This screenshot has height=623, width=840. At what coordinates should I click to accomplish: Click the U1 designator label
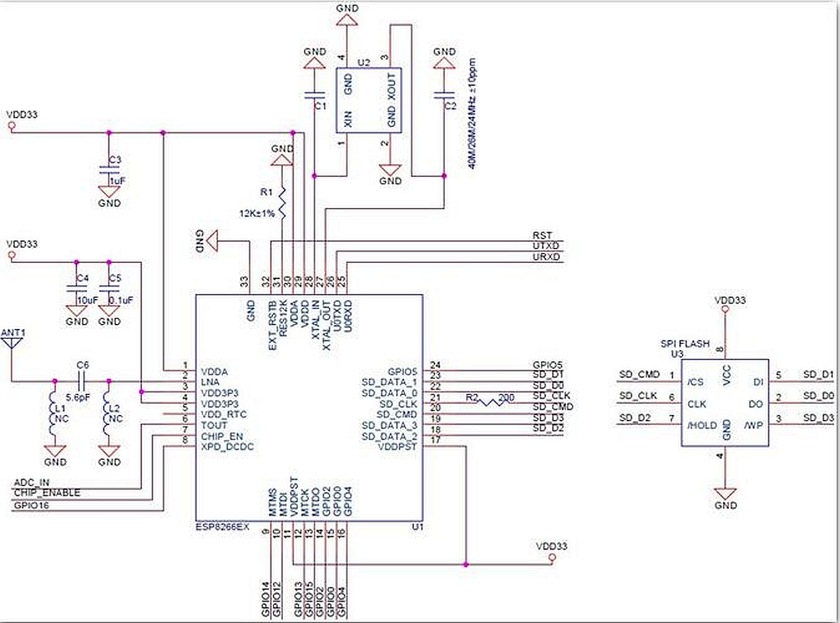(x=418, y=527)
